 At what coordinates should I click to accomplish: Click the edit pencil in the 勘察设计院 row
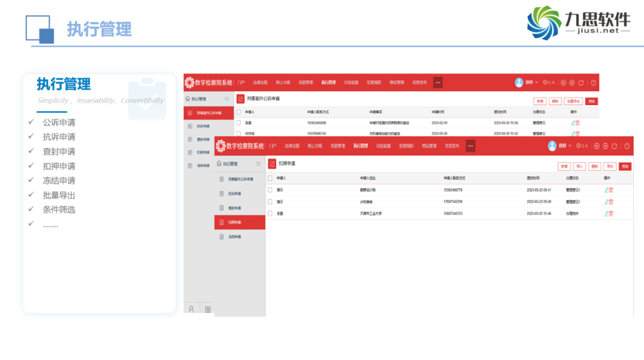(606, 190)
